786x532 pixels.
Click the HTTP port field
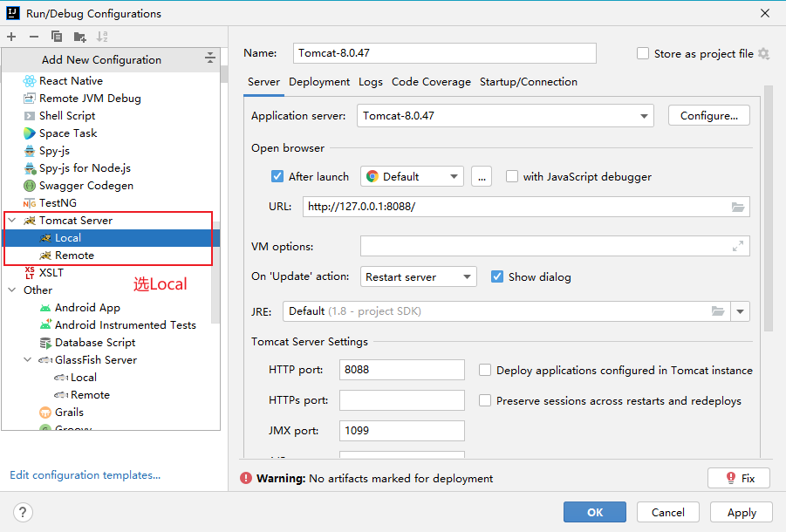(x=401, y=370)
